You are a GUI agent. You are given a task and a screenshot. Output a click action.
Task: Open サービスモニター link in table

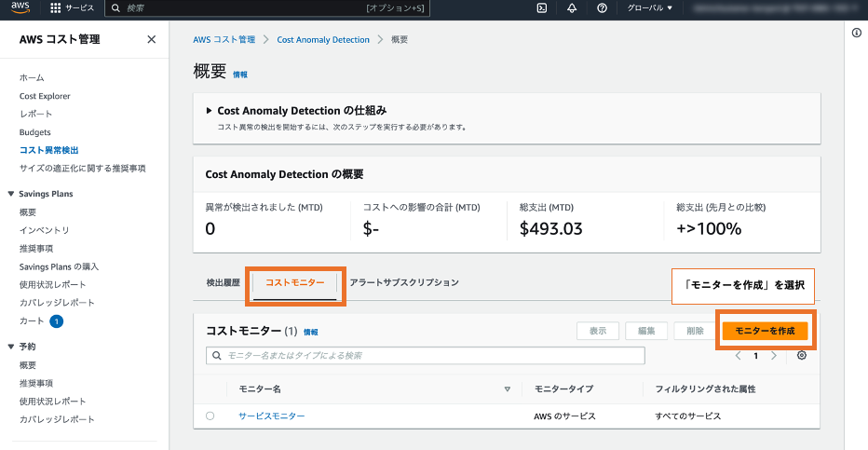272,416
